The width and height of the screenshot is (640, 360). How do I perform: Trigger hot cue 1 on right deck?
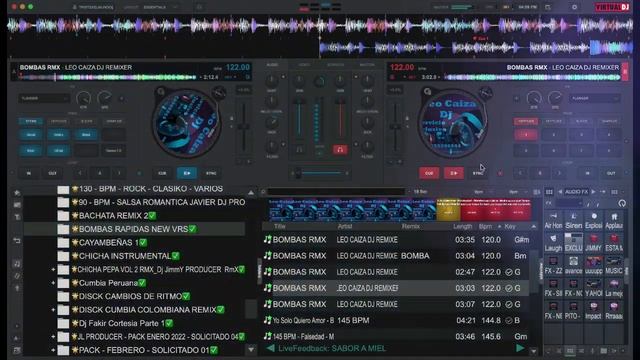526,135
